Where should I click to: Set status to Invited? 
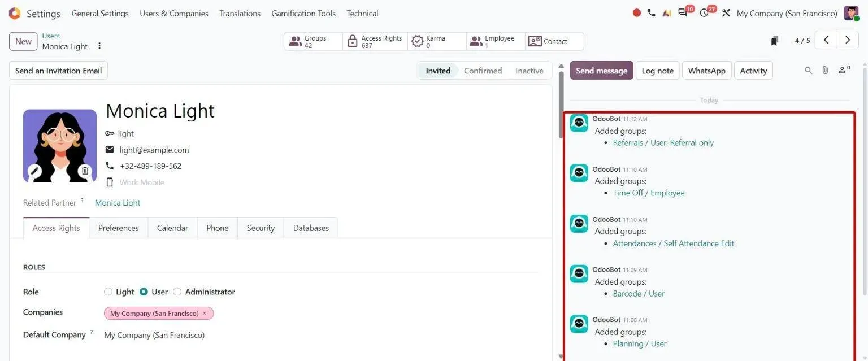tap(438, 71)
